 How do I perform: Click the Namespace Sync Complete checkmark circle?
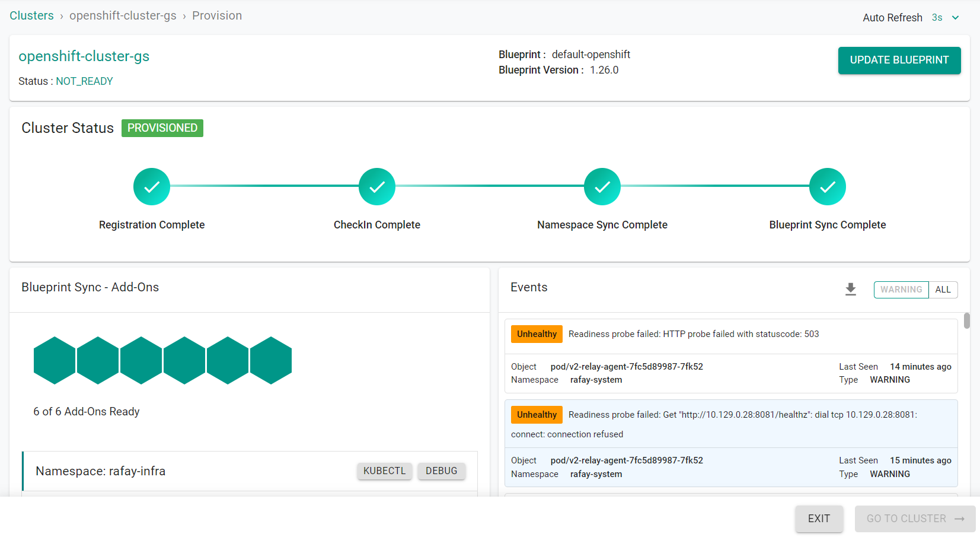[x=602, y=187]
